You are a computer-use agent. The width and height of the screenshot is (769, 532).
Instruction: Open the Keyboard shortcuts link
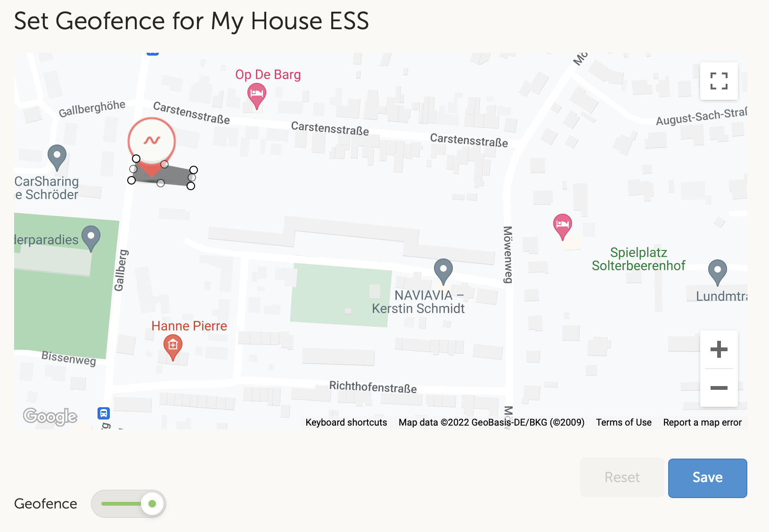[346, 422]
